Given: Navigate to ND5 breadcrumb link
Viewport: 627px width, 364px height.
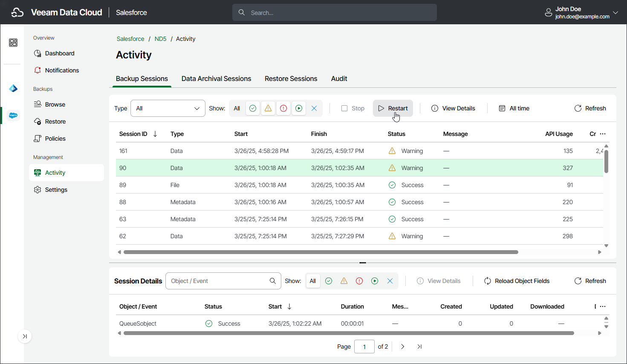Looking at the screenshot, I should pos(160,39).
